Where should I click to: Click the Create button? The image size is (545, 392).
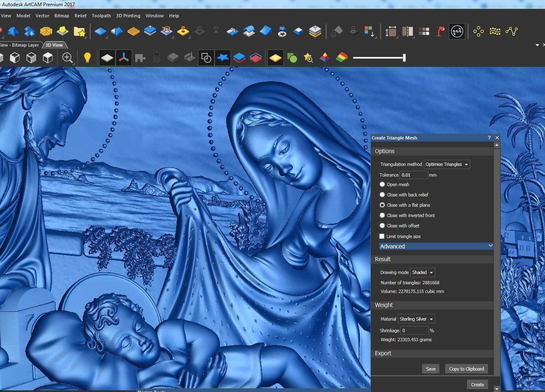(477, 384)
